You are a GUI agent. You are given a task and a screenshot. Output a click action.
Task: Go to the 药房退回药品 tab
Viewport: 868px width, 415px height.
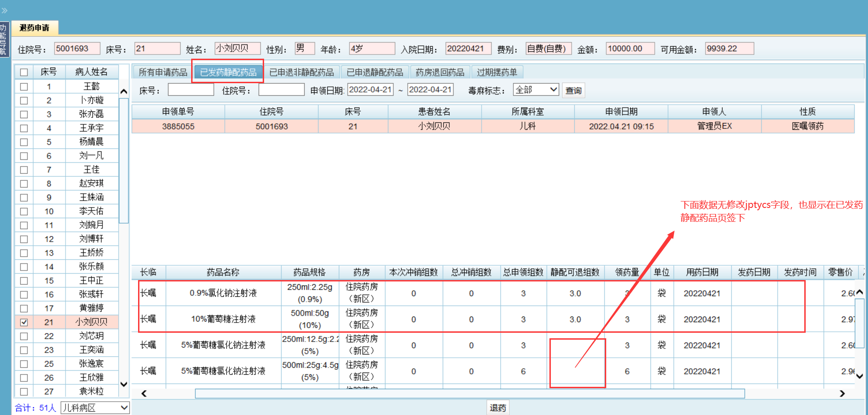[440, 72]
